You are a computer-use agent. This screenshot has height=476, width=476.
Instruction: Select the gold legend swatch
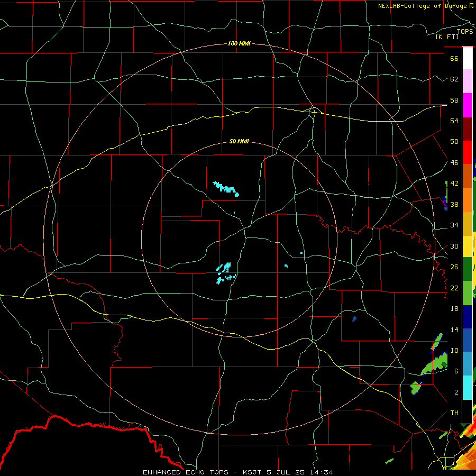click(467, 223)
